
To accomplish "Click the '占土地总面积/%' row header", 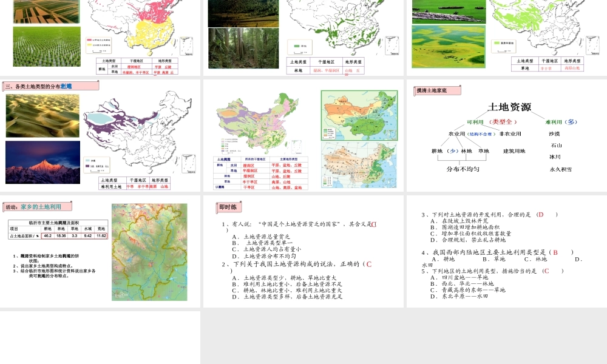I will pos(24,235).
